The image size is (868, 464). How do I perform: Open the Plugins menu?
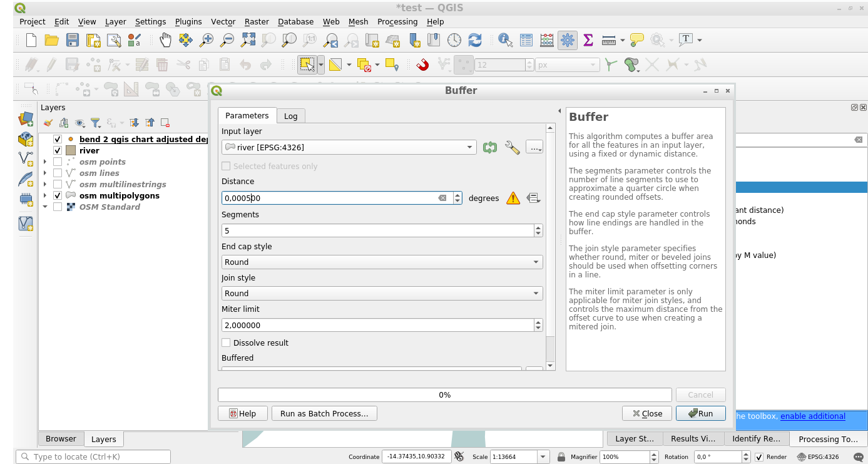[188, 21]
